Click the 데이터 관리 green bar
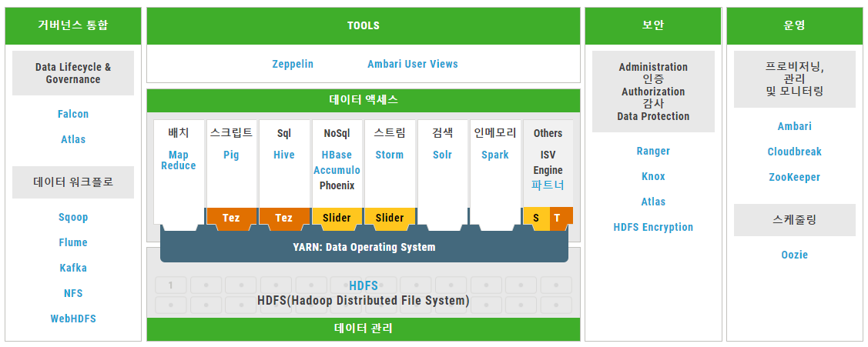This screenshot has height=347, width=868. (364, 329)
